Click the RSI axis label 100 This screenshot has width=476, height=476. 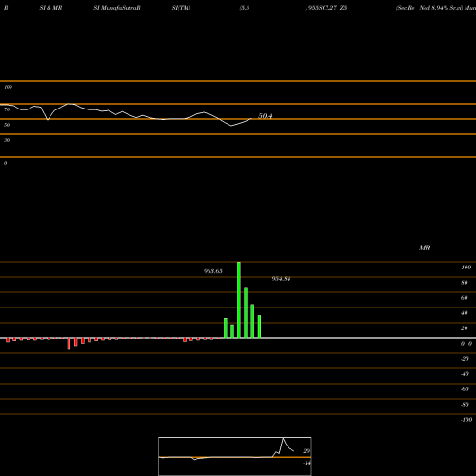tap(8, 87)
